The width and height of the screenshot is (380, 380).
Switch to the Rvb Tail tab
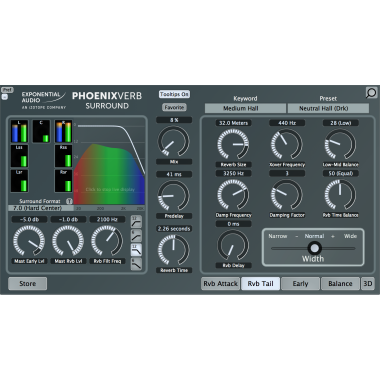[x=260, y=284]
